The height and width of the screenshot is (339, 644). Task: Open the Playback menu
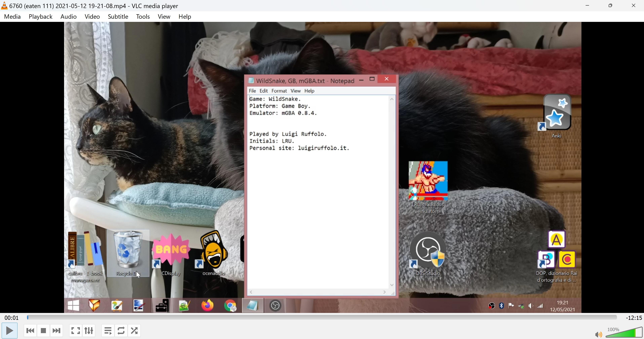pos(41,16)
